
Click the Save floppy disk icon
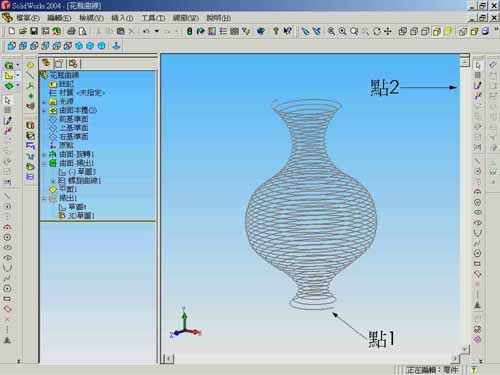coord(34,31)
